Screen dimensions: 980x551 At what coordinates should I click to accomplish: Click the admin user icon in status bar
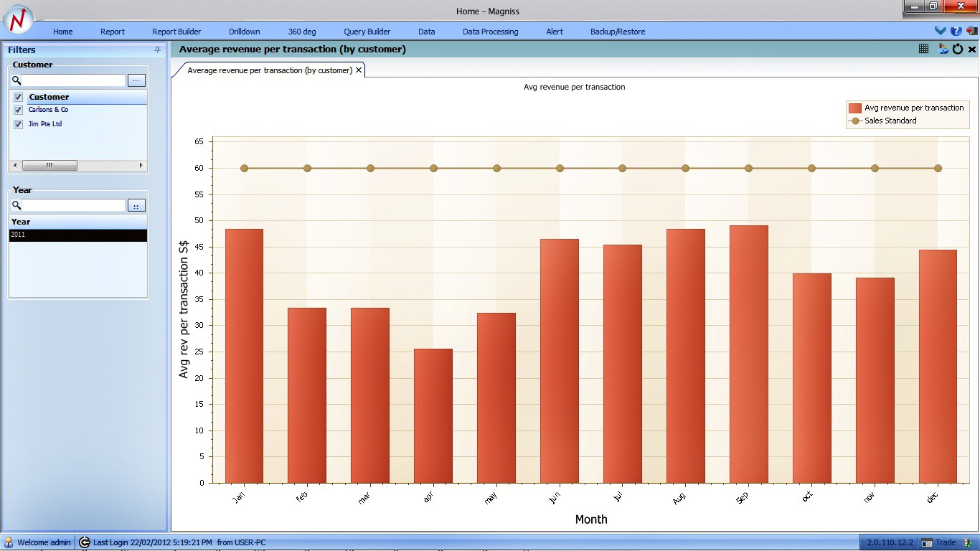tap(9, 542)
